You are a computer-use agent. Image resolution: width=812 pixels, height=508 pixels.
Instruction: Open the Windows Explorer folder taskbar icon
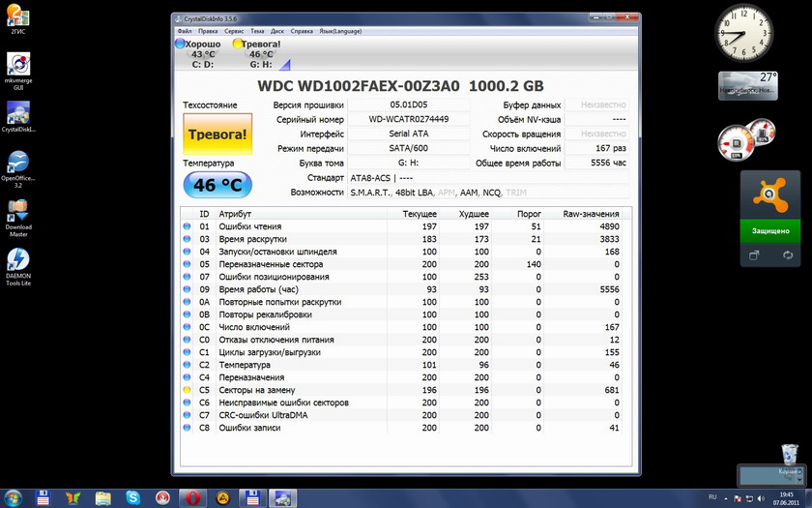point(103,498)
